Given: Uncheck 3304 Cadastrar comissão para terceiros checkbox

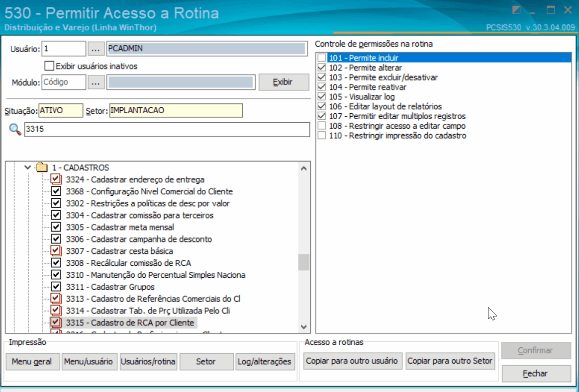Looking at the screenshot, I should click(x=56, y=215).
